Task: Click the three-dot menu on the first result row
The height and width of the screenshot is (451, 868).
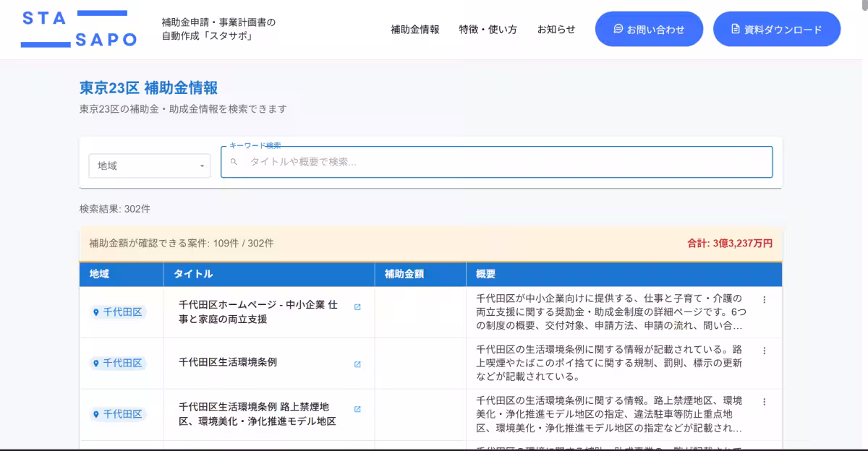Action: 765,299
